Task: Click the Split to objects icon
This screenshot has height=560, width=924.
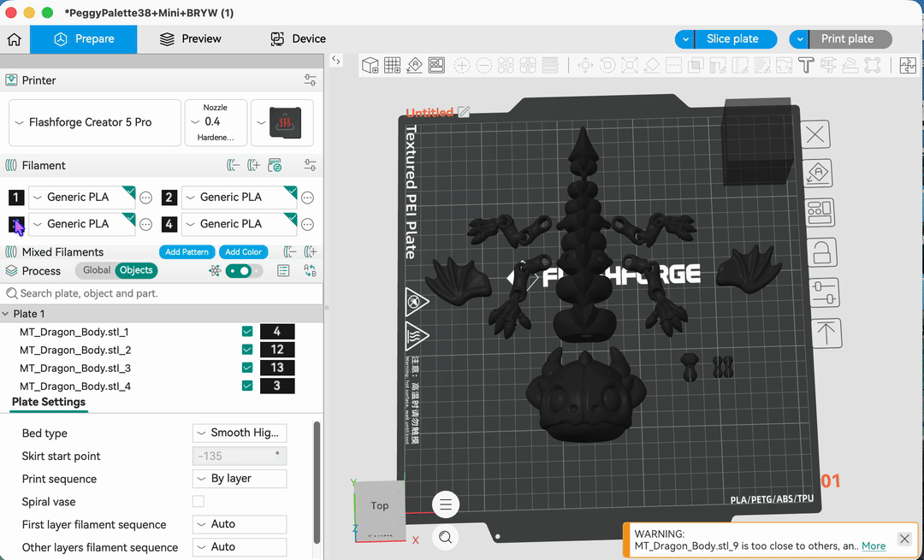Action: coord(506,65)
